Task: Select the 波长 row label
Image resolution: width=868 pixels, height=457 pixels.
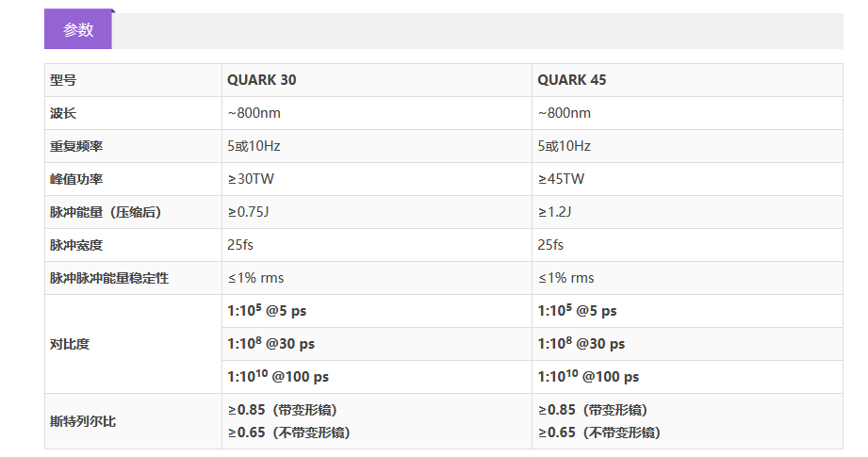Action: pos(63,113)
